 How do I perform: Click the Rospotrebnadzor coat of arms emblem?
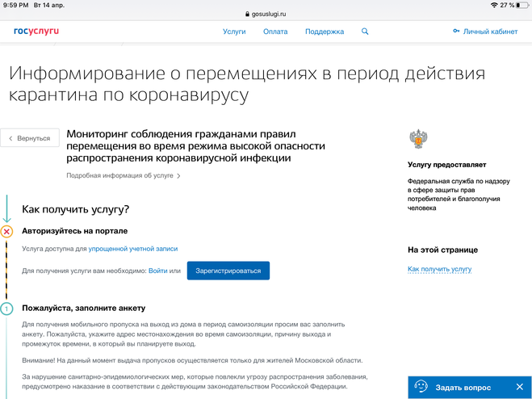[418, 139]
